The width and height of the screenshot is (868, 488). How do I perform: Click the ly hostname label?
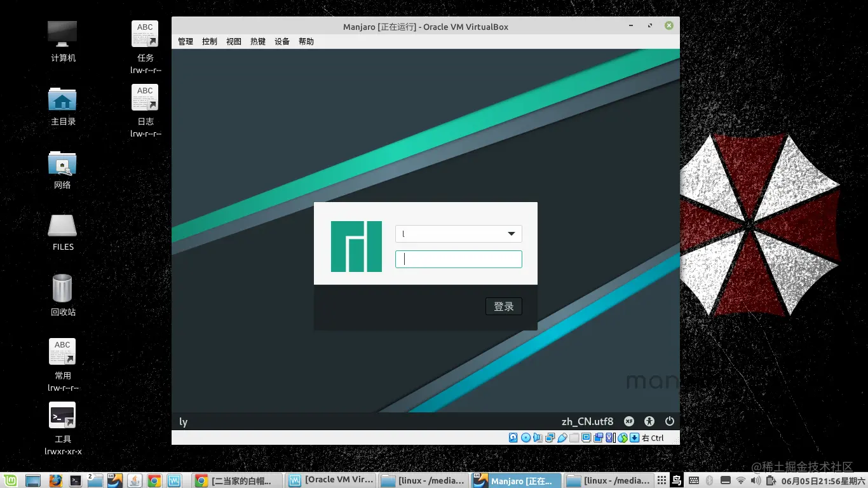(x=183, y=422)
